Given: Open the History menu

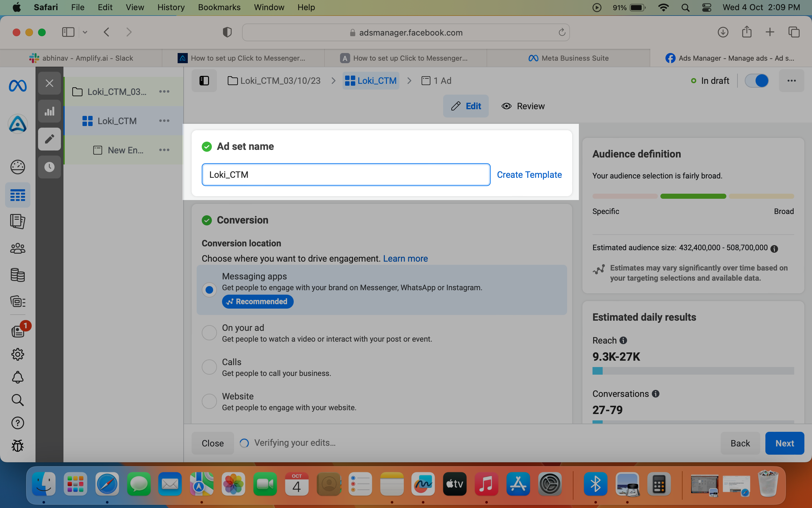Looking at the screenshot, I should click(171, 7).
